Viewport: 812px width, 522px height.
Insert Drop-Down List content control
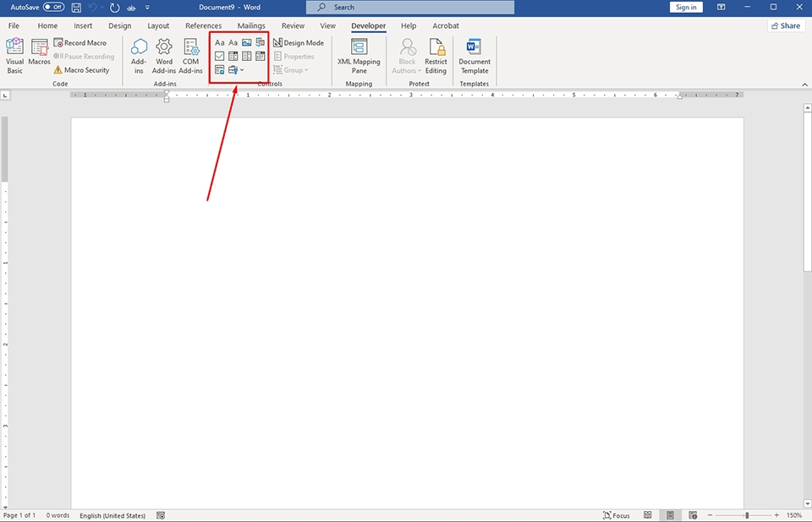[246, 56]
